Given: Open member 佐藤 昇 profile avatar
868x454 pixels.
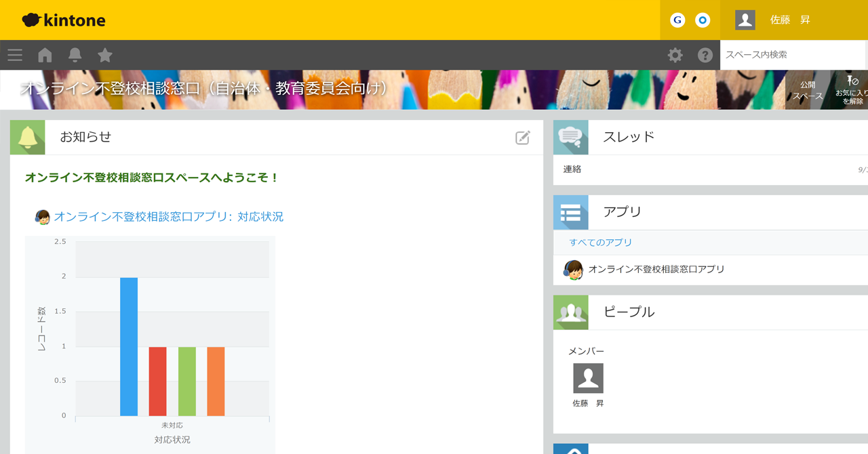Looking at the screenshot, I should coord(588,378).
